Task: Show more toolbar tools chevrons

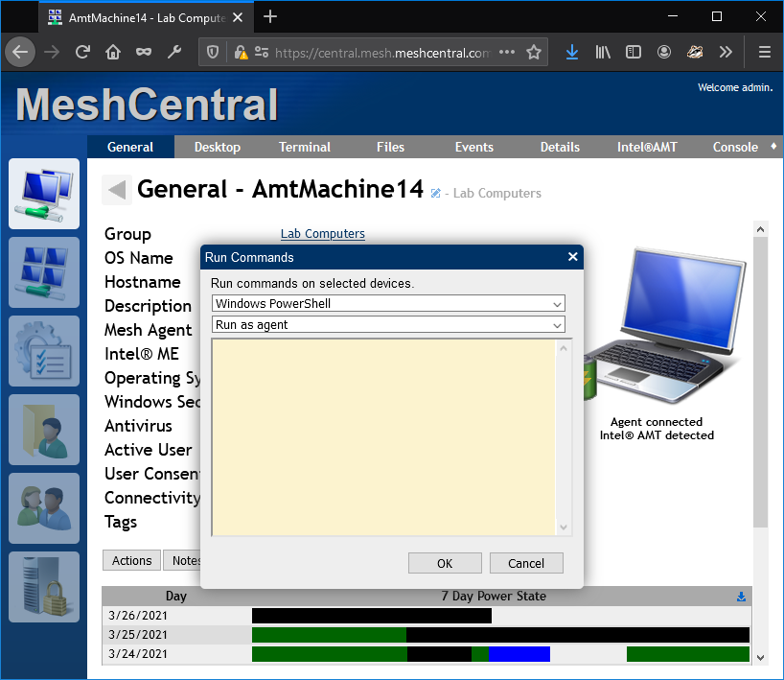Action: pyautogui.click(x=726, y=52)
